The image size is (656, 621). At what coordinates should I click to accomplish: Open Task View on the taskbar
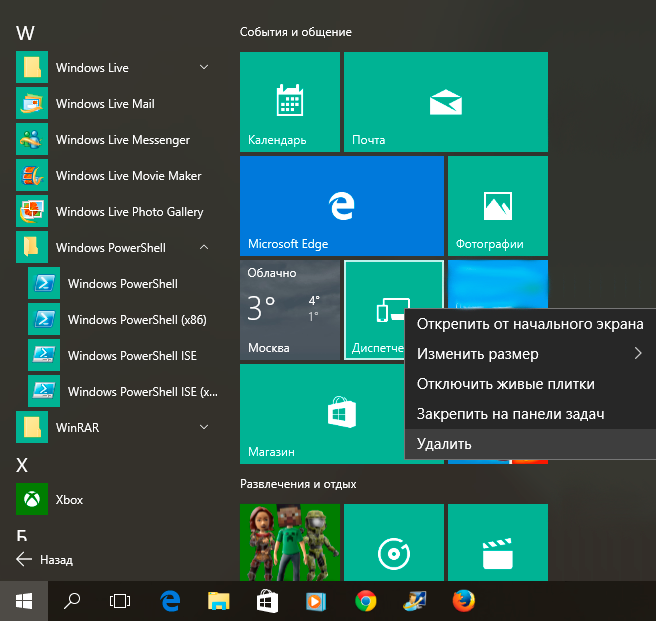click(120, 601)
